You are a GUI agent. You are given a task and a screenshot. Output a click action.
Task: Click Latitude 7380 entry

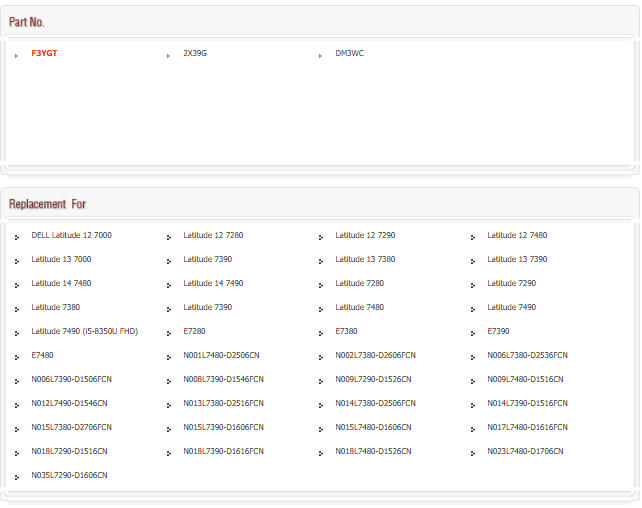[x=56, y=307]
